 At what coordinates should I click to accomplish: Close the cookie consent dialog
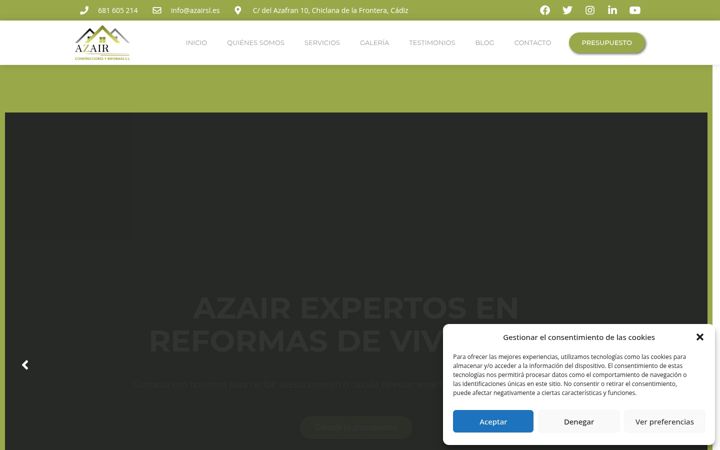click(700, 337)
